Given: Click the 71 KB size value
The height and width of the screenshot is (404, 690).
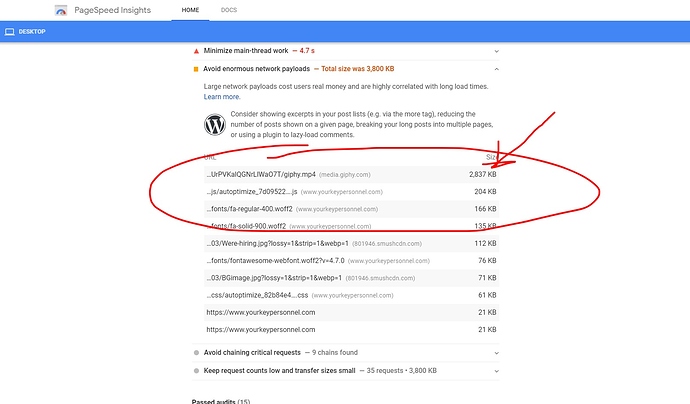Looking at the screenshot, I should (487, 278).
